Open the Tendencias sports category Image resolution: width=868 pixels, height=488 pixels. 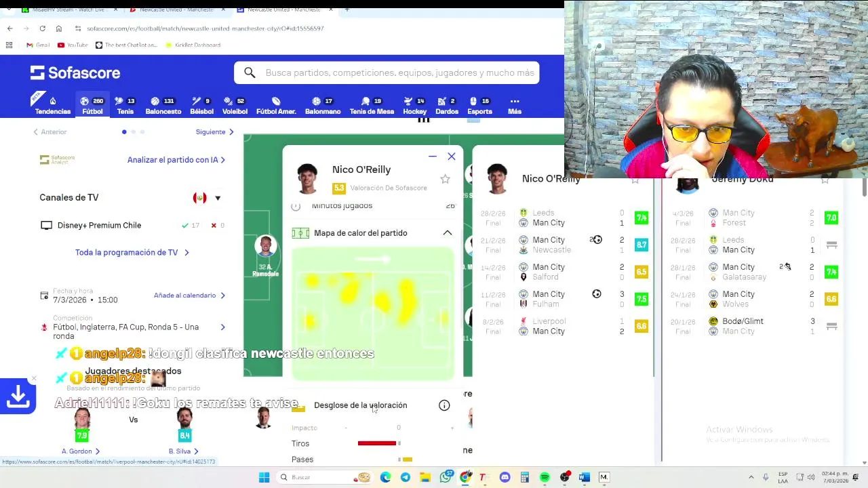(52, 105)
